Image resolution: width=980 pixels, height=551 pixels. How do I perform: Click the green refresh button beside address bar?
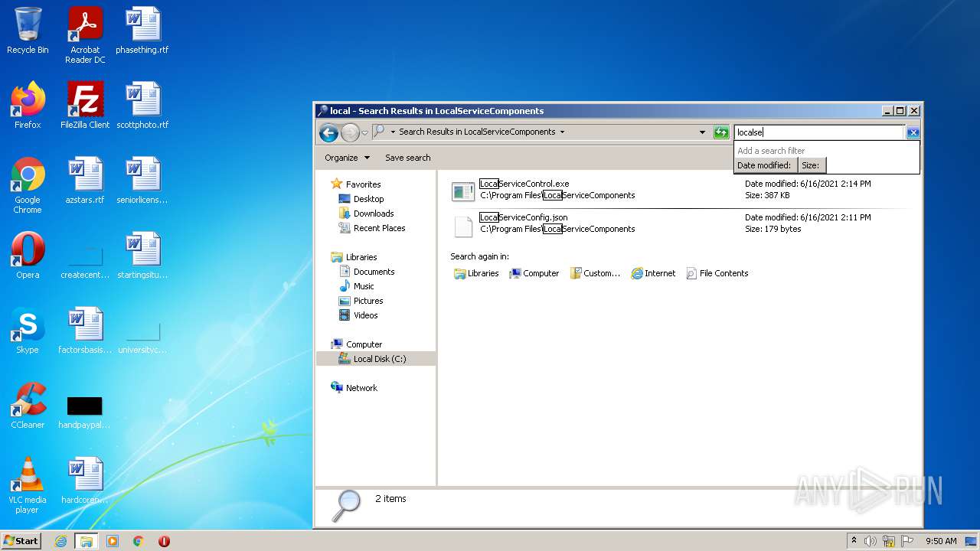721,132
